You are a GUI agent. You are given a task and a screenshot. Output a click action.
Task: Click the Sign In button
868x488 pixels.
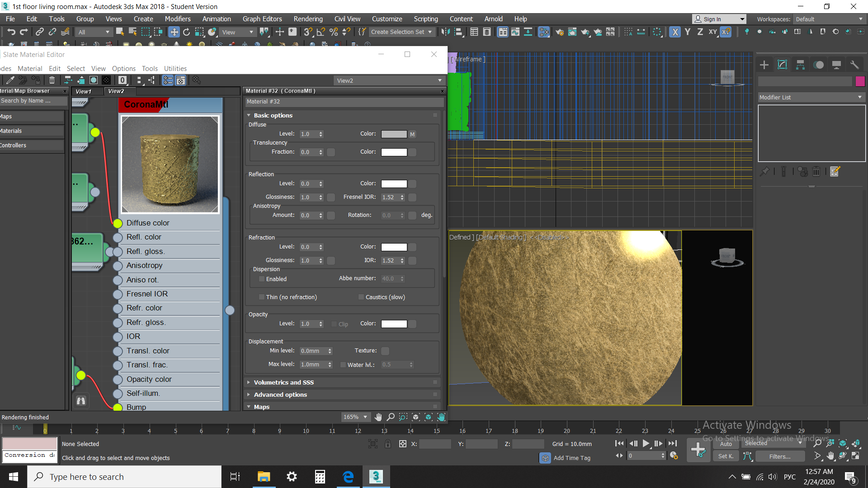coord(719,19)
